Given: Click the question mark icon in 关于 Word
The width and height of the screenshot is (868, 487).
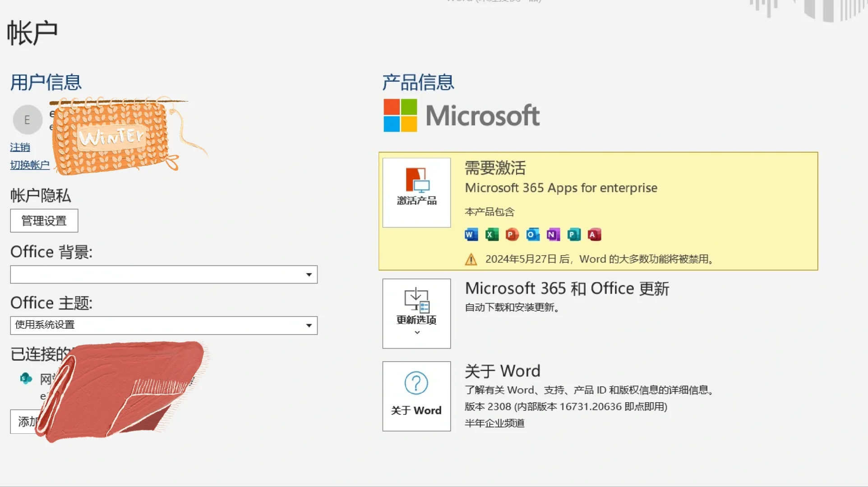Looking at the screenshot, I should click(416, 383).
